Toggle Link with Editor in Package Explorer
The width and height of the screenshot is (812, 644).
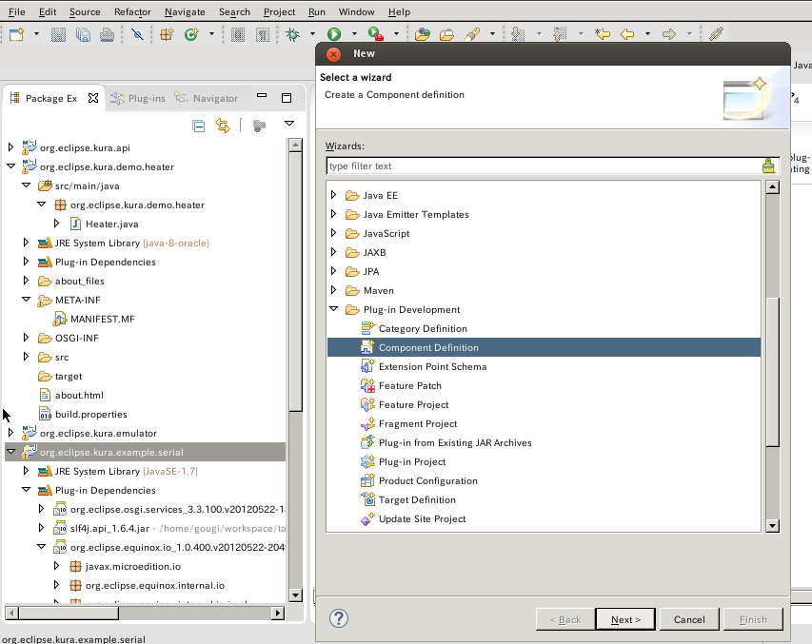223,126
